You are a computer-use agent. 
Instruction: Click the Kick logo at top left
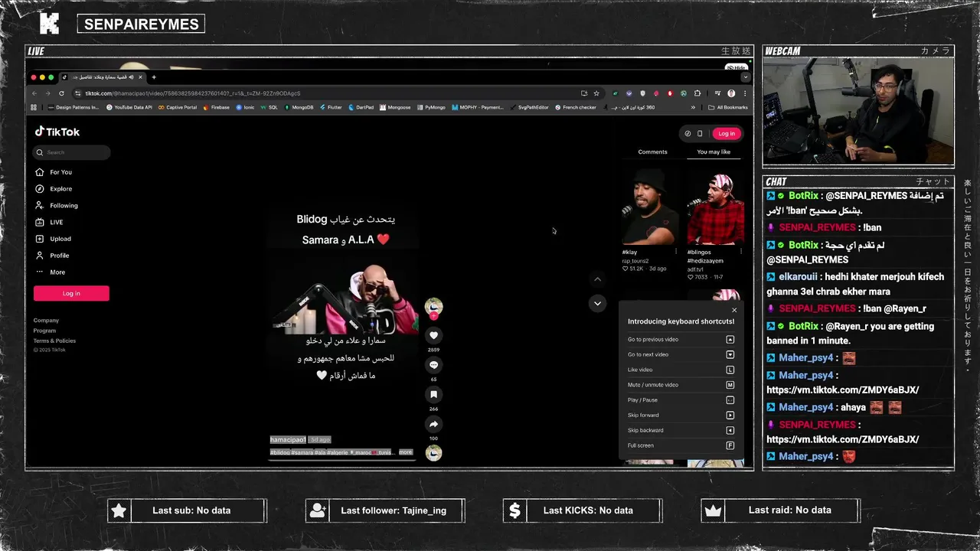click(x=49, y=24)
